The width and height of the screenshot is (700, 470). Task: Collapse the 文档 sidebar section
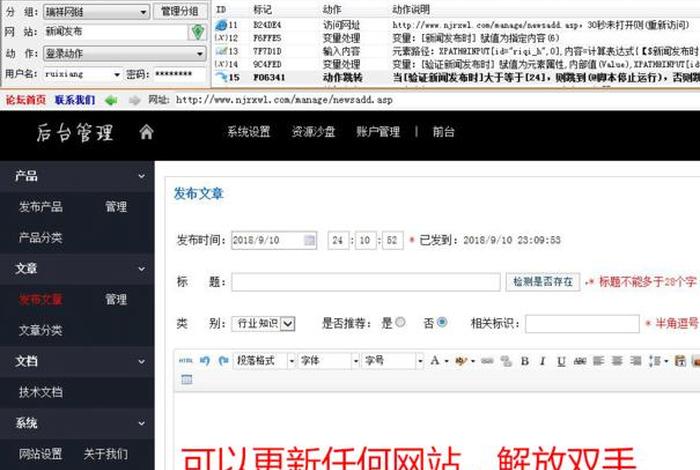coord(142,362)
